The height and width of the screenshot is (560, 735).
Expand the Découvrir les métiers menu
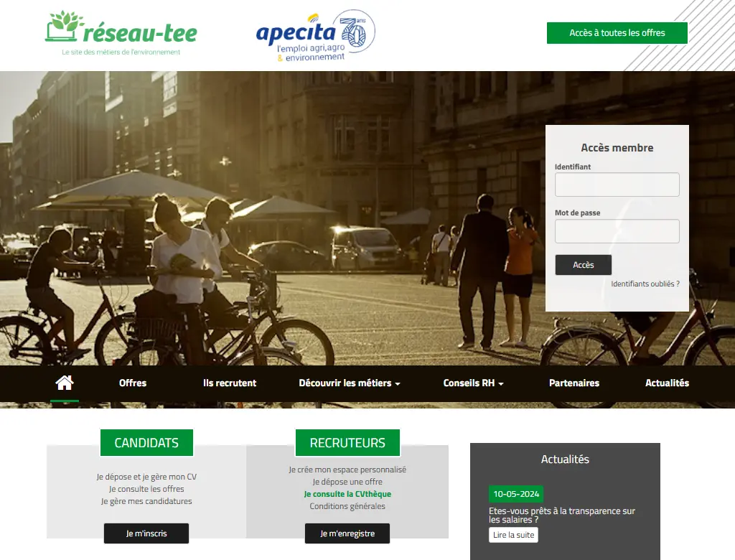[349, 383]
